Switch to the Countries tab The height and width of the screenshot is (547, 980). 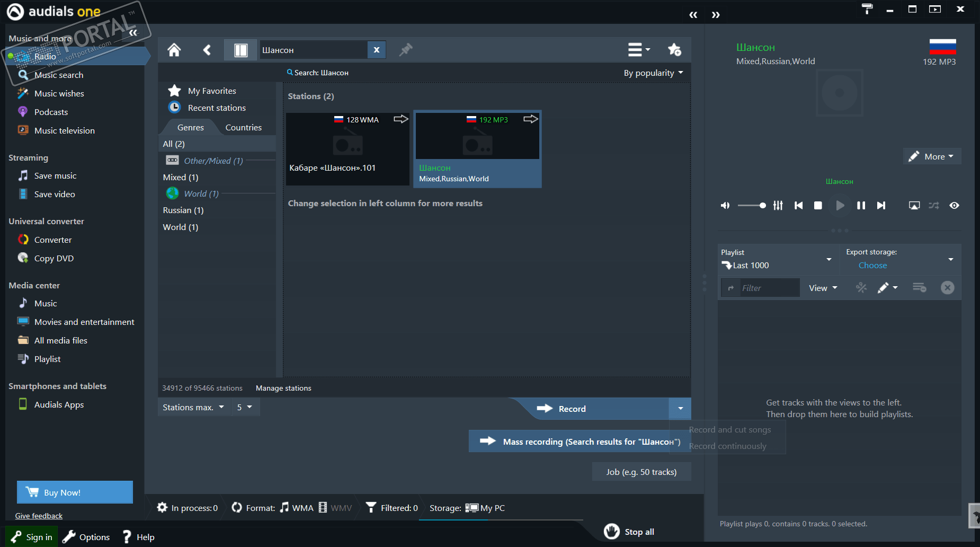[x=243, y=127]
